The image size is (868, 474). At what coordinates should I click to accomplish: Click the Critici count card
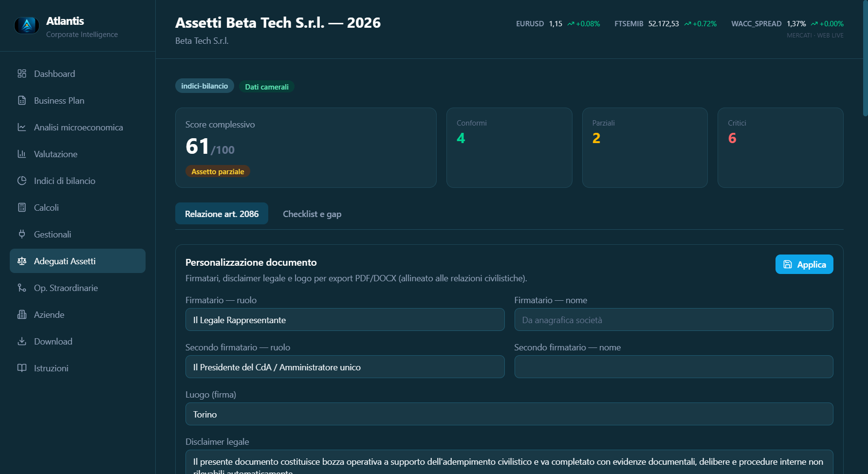pos(780,147)
